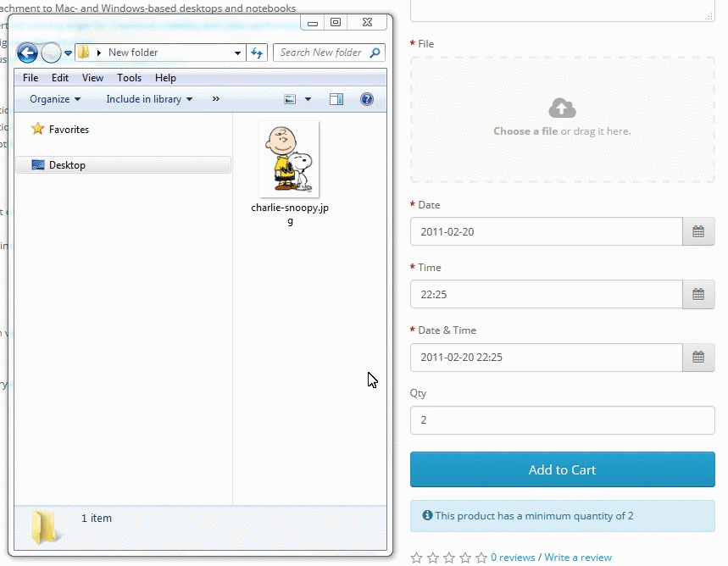Viewport: 728px width, 566px height.
Task: Refresh the New folder view
Action: [x=257, y=53]
